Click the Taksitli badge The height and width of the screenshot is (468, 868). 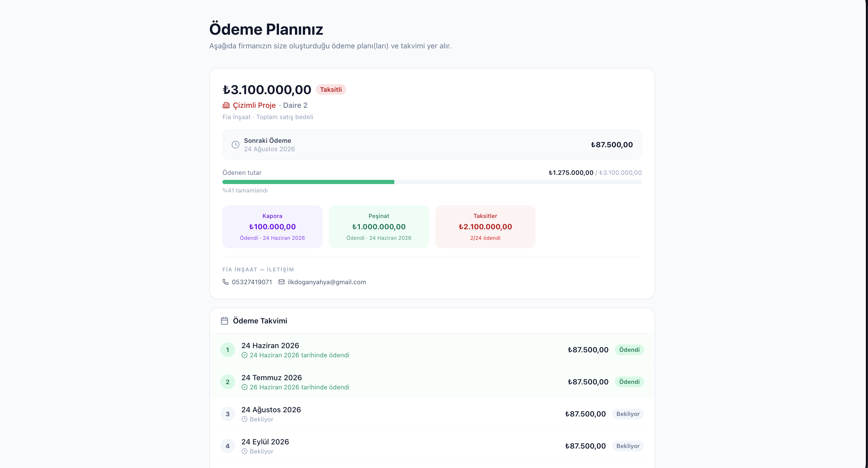click(330, 90)
